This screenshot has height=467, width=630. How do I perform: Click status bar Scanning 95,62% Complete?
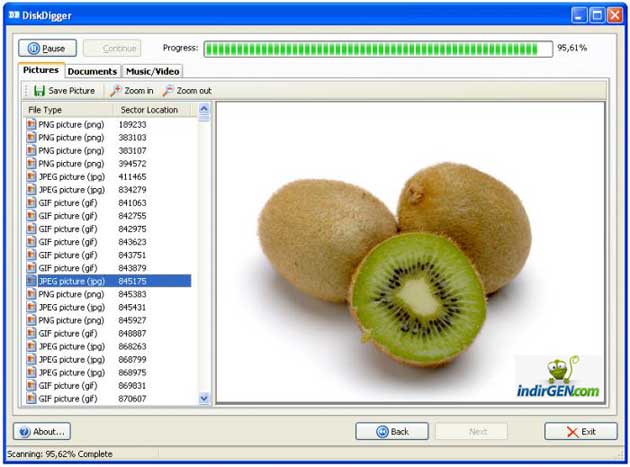(x=59, y=454)
